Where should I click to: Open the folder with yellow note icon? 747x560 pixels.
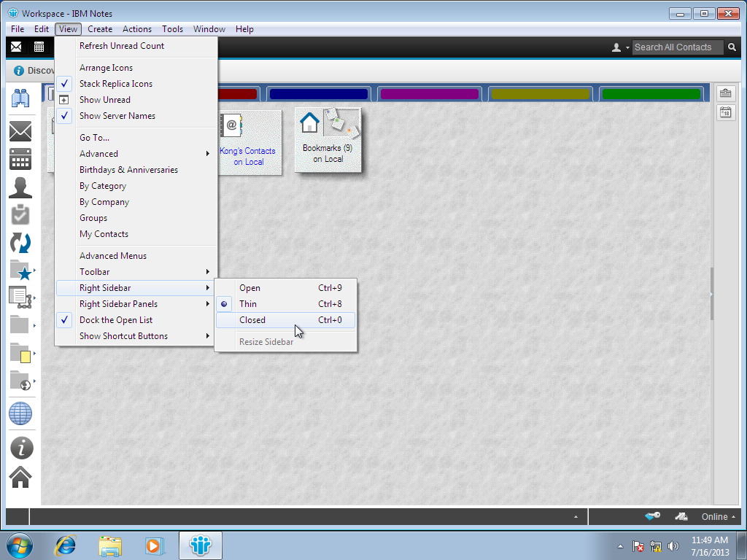coord(20,353)
